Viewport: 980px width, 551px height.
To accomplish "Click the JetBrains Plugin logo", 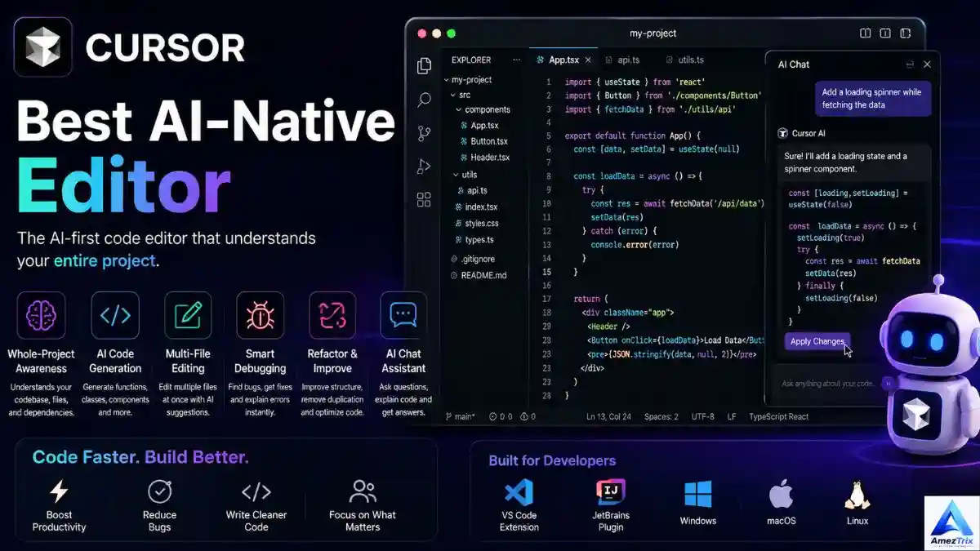I will 610,492.
